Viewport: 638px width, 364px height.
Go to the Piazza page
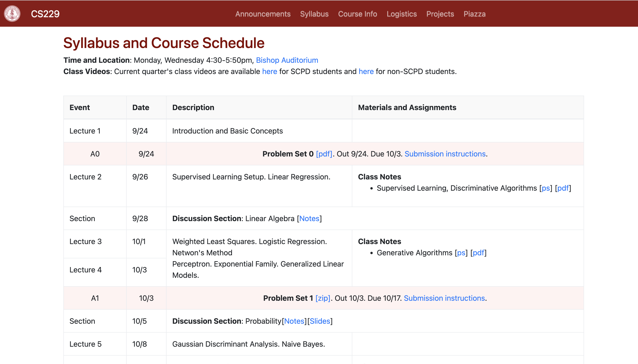tap(474, 14)
